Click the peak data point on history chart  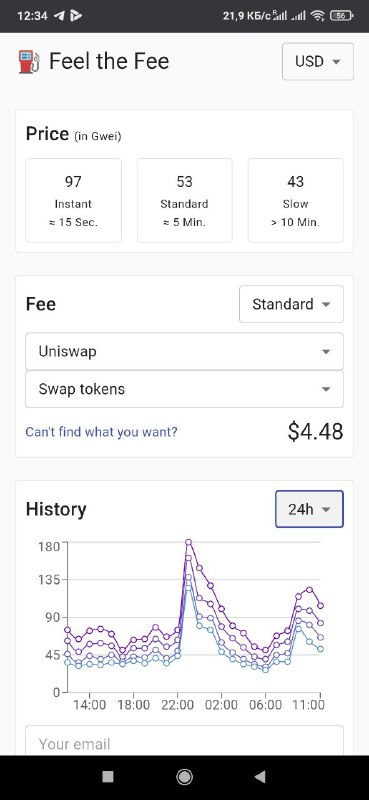188,542
